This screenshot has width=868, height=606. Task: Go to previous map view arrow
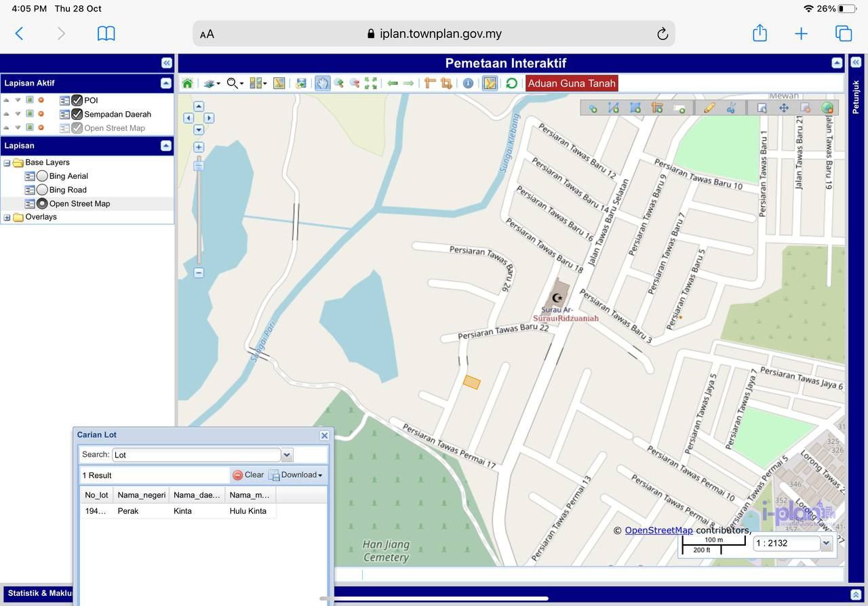[x=393, y=83]
